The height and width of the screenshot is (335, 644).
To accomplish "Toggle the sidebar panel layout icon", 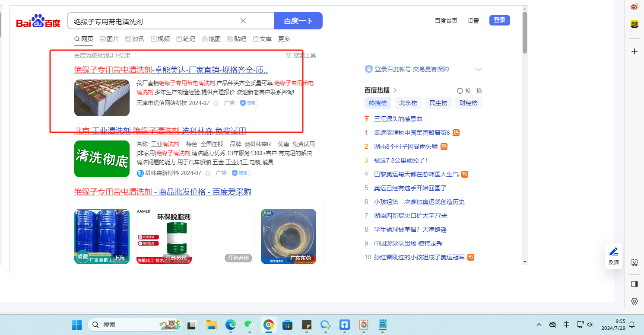I will coord(634,284).
